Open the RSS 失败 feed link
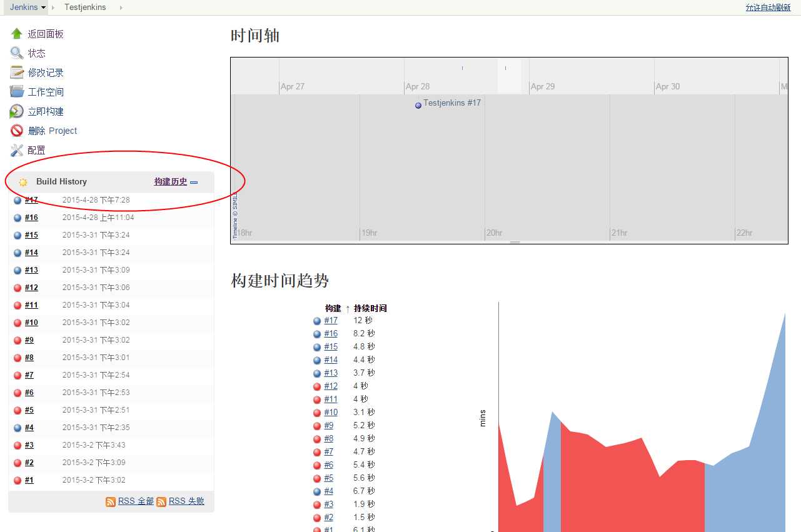This screenshot has width=801, height=532. click(186, 501)
